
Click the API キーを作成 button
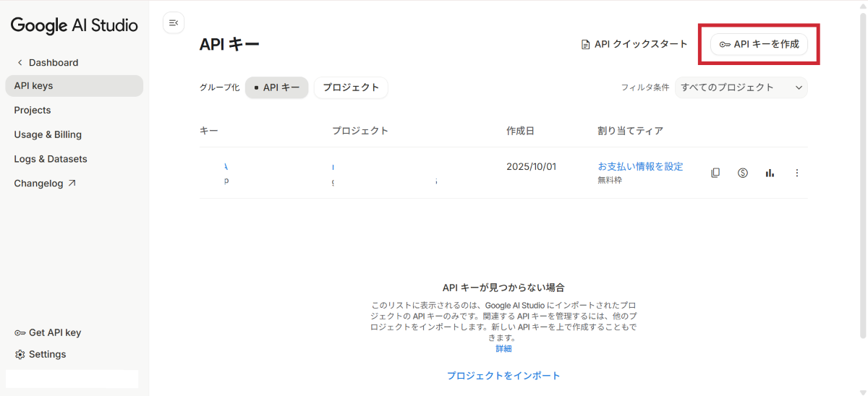point(759,44)
